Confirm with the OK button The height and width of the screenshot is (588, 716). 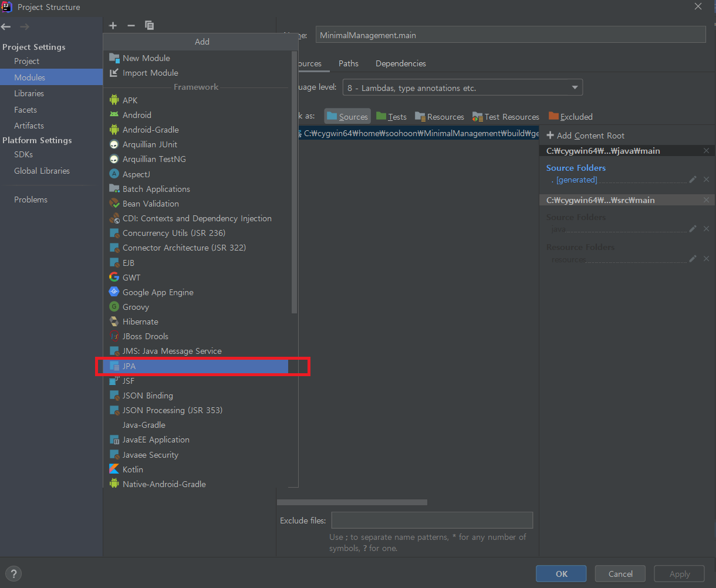[x=561, y=574]
